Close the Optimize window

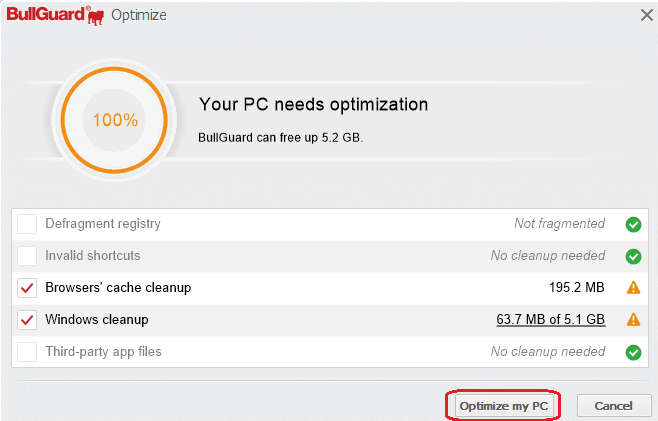coord(647,15)
